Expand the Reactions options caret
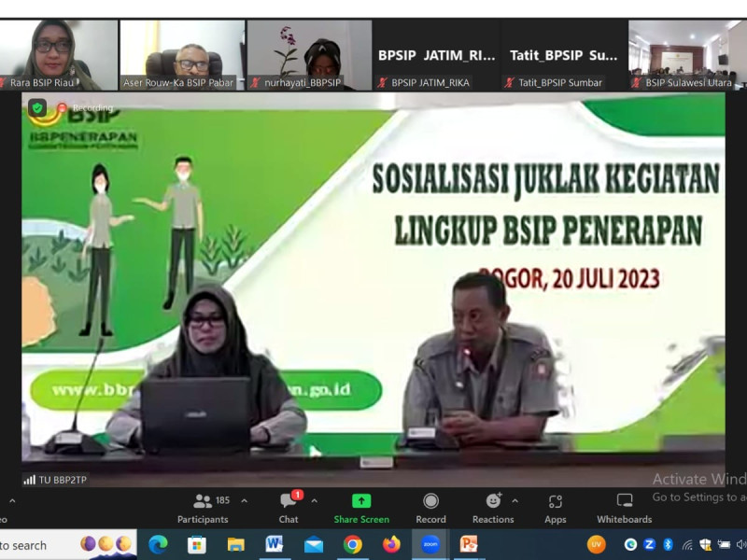 pos(514,501)
